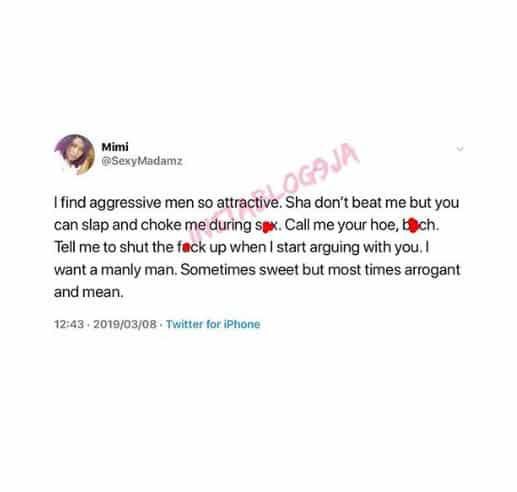Click the words 'and mean.' on the last line
This screenshot has width=517, height=492.
coord(89,292)
